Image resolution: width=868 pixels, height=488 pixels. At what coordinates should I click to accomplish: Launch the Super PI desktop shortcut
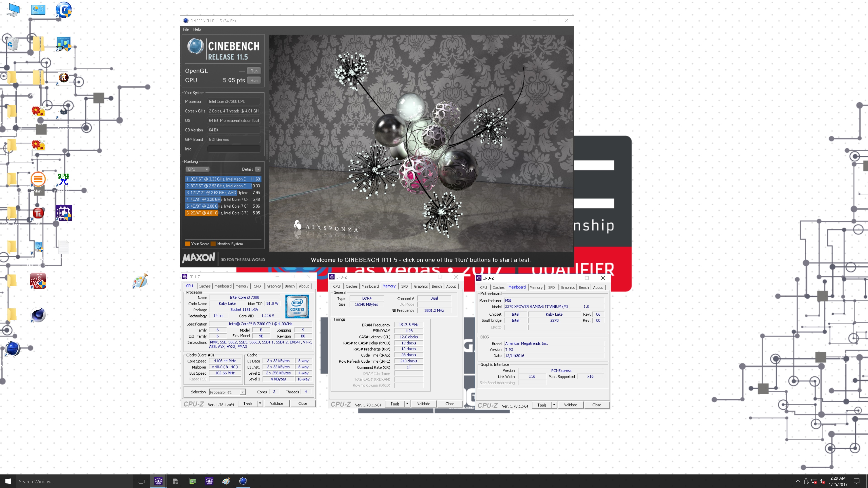(63, 179)
